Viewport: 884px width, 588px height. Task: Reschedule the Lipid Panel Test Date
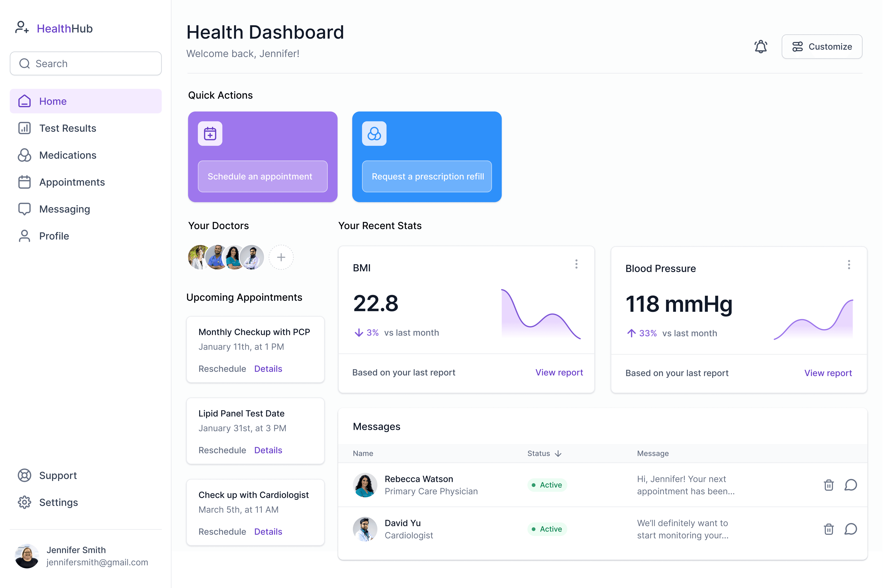[222, 450]
